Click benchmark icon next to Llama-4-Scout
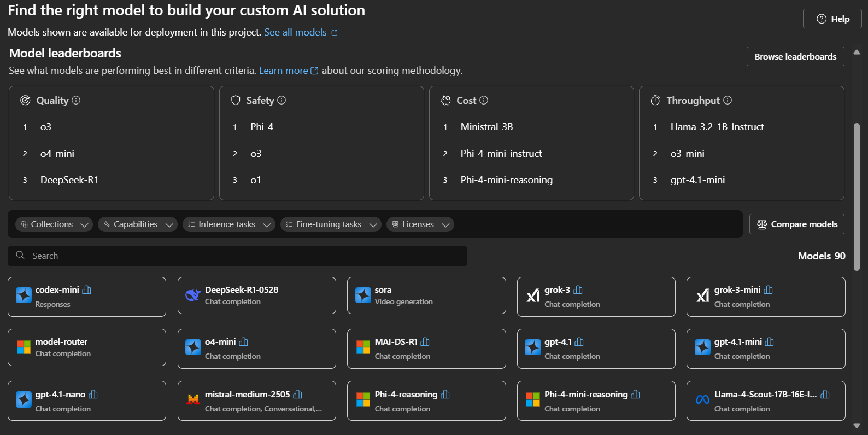This screenshot has width=868, height=435. [825, 394]
